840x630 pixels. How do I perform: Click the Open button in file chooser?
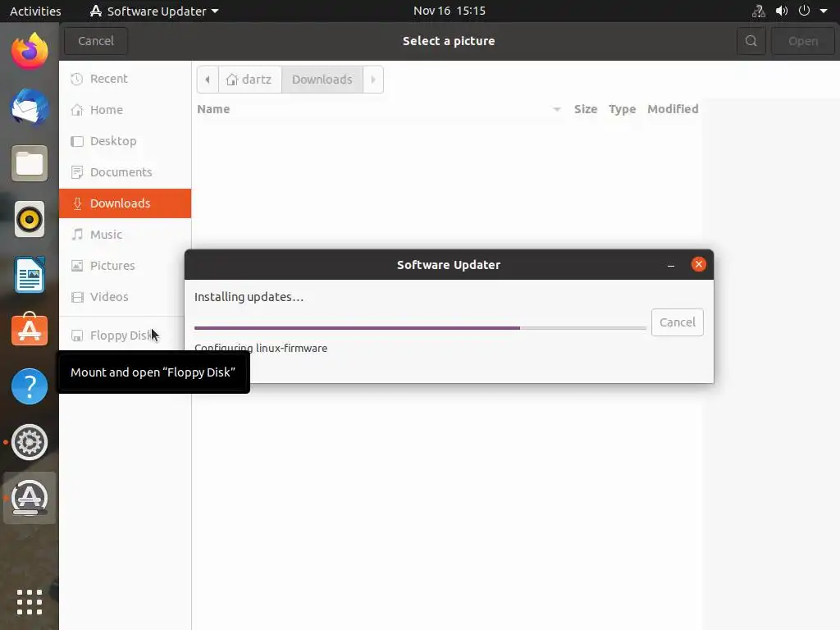click(x=802, y=41)
